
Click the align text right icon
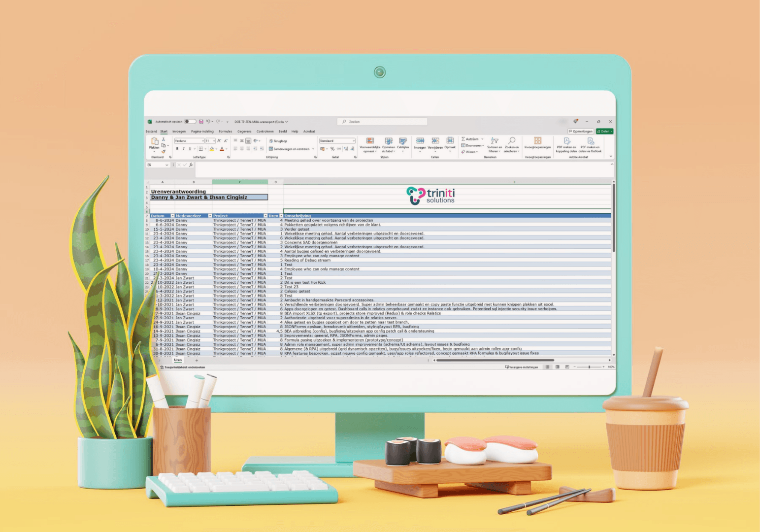pyautogui.click(x=248, y=149)
